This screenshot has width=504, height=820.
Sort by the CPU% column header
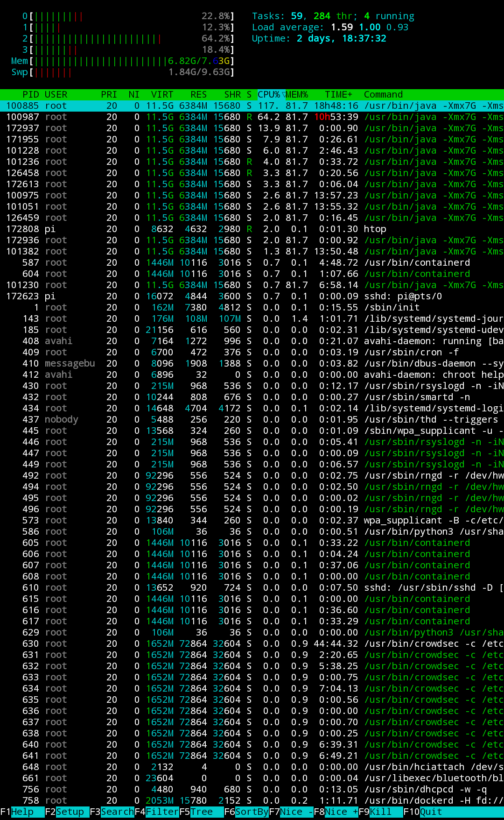point(269,95)
